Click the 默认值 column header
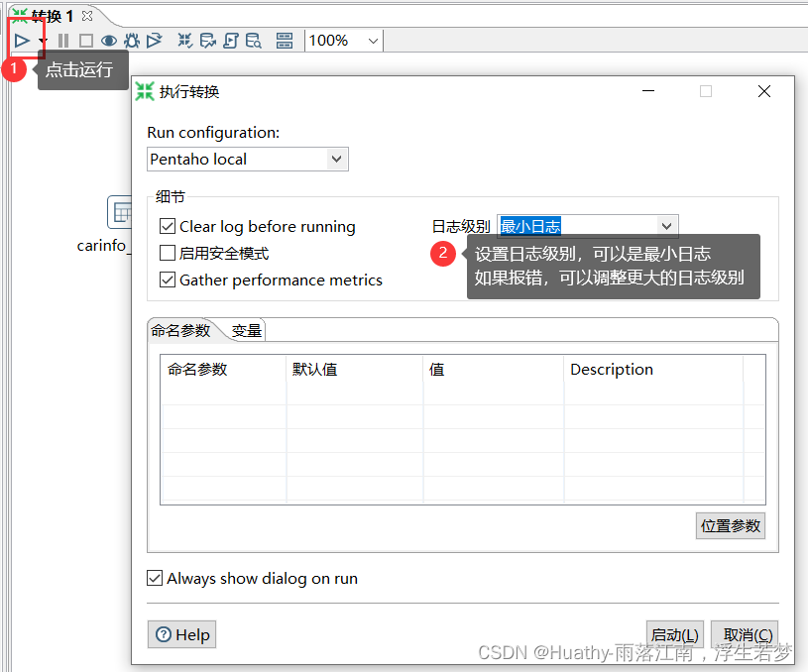The image size is (808, 672). (x=355, y=370)
